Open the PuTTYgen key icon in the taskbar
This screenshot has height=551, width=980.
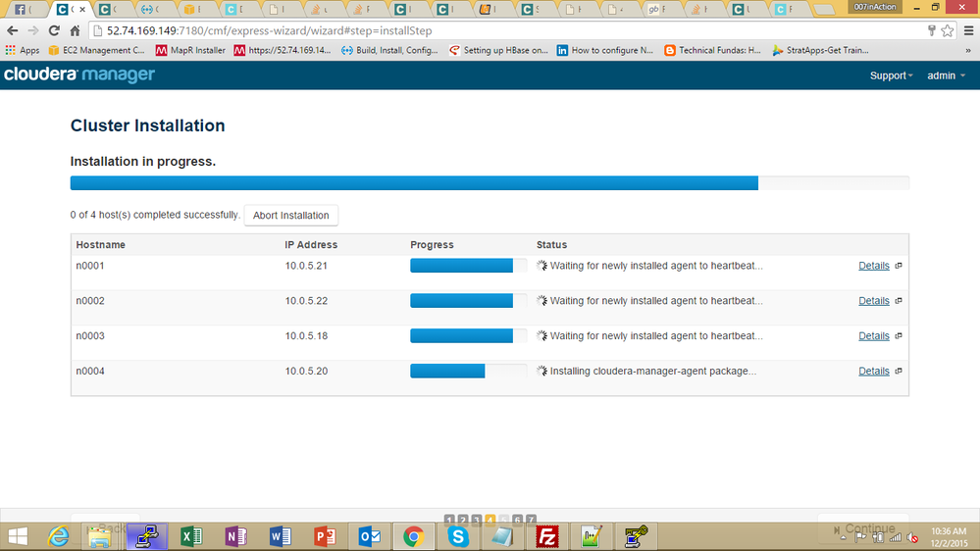tap(636, 536)
